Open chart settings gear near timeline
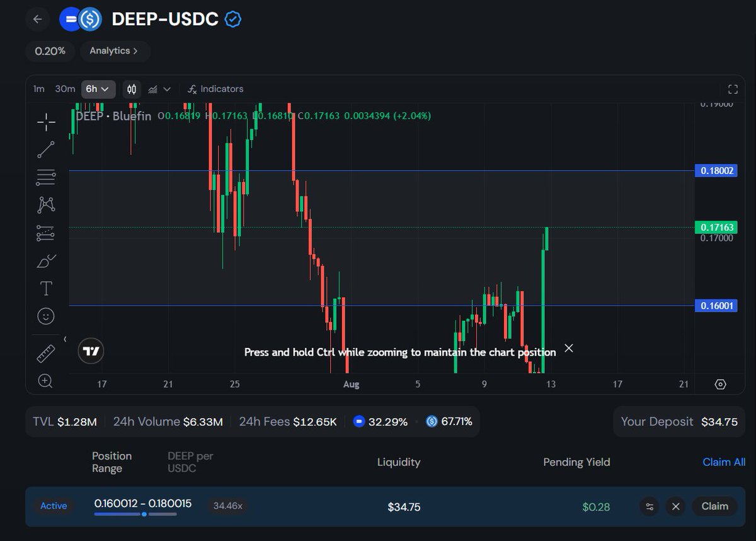The width and height of the screenshot is (756, 541). point(721,383)
